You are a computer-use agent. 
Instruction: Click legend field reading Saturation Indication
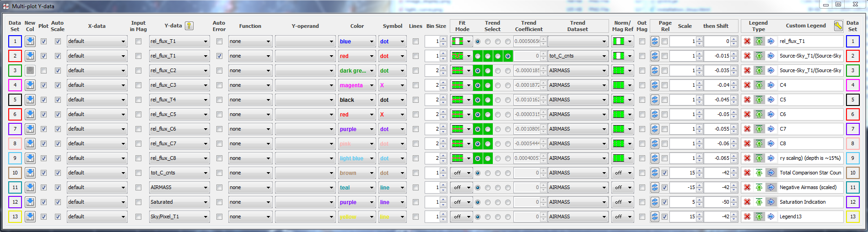click(x=810, y=202)
